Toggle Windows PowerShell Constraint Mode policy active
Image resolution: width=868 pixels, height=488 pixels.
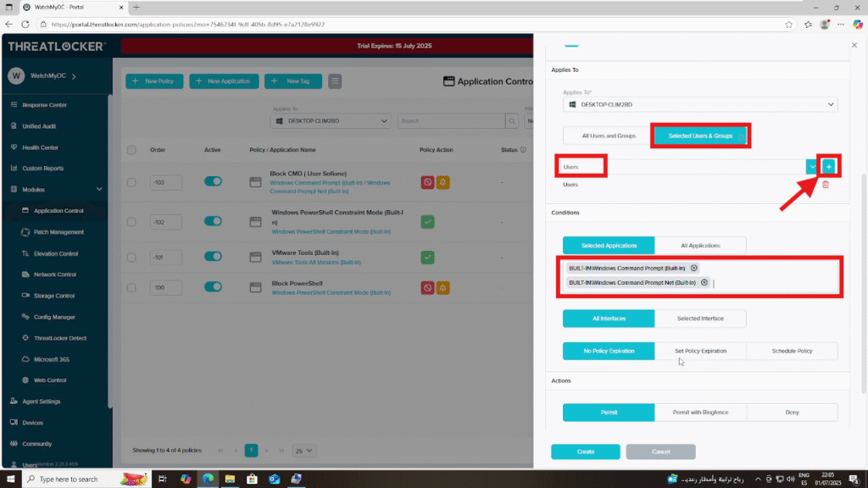213,221
